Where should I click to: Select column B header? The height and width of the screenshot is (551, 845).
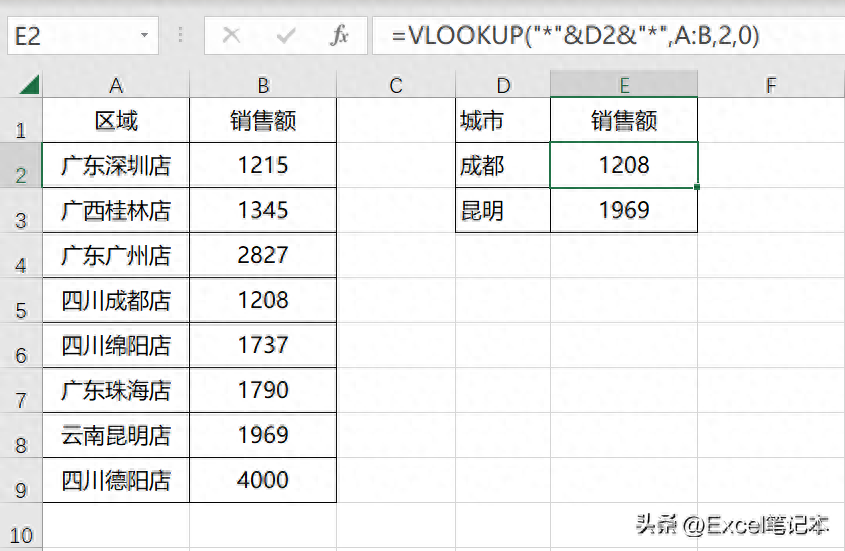pyautogui.click(x=263, y=85)
